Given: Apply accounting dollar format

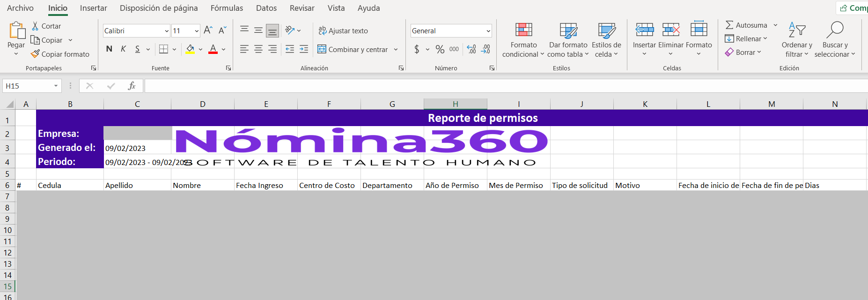Looking at the screenshot, I should point(417,49).
